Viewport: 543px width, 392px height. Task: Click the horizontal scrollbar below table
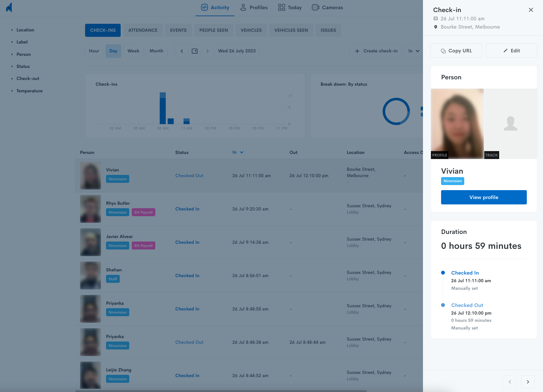point(221,391)
